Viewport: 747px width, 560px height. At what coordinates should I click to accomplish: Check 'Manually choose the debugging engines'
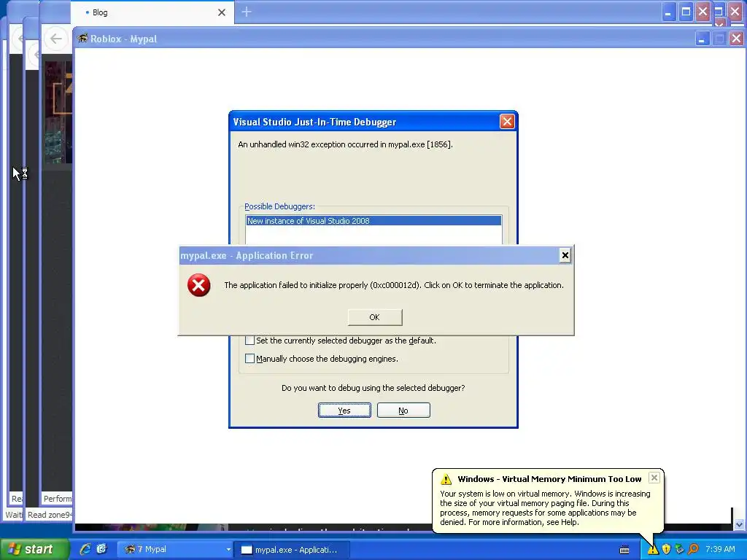pos(249,359)
